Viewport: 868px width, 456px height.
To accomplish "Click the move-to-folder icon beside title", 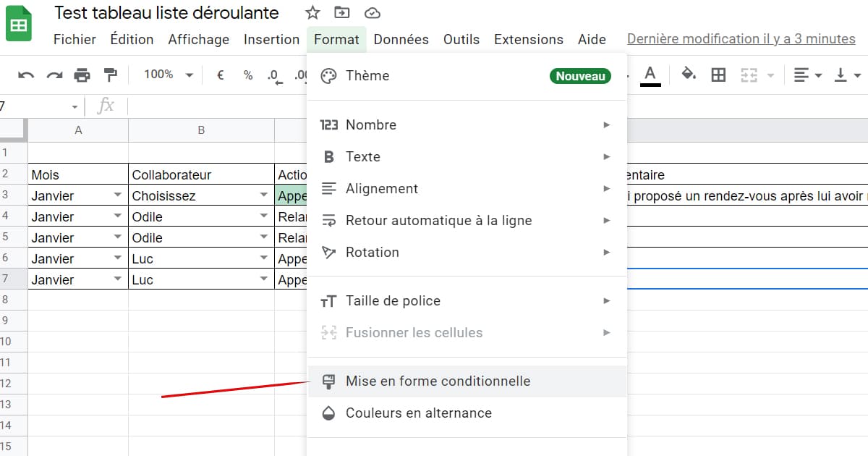I will pyautogui.click(x=341, y=12).
